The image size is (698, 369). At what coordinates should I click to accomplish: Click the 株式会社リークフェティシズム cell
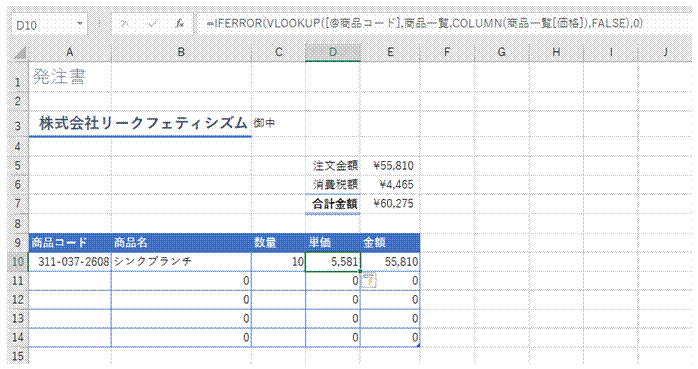click(x=140, y=124)
